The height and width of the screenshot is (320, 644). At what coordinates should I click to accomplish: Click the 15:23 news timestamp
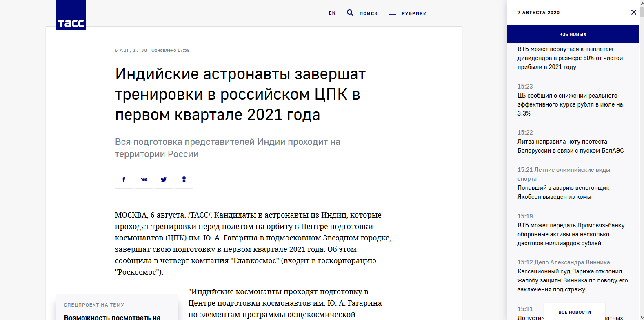(525, 87)
